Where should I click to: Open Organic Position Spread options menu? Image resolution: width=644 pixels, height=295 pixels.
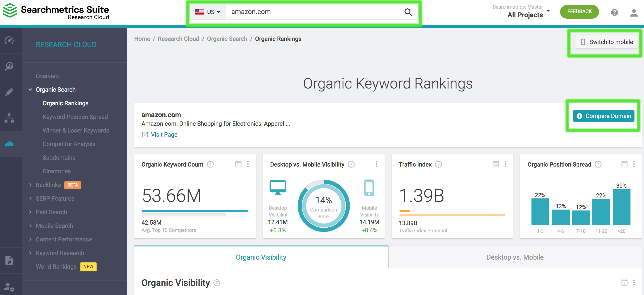(634, 164)
